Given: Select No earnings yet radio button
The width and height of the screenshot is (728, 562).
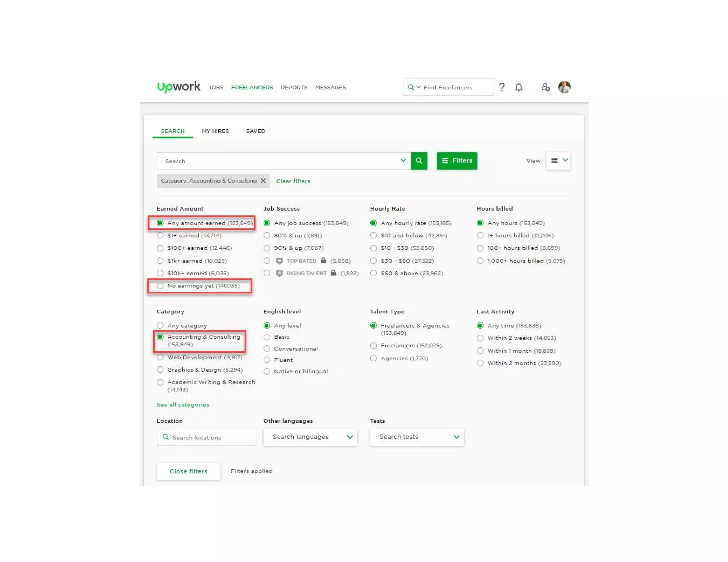Looking at the screenshot, I should 160,286.
